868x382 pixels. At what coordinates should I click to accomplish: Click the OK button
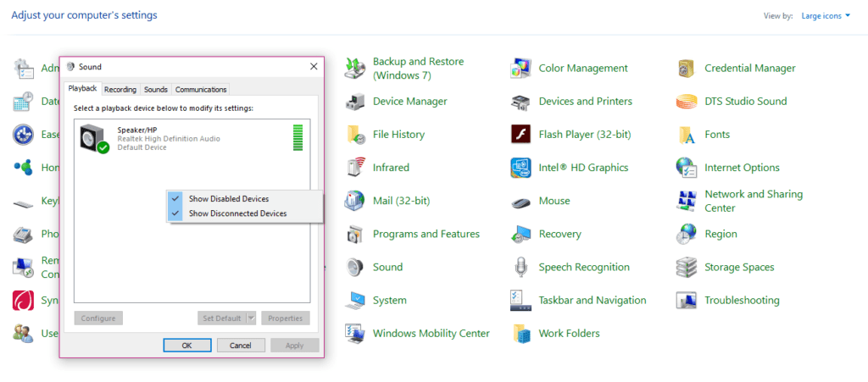[187, 345]
